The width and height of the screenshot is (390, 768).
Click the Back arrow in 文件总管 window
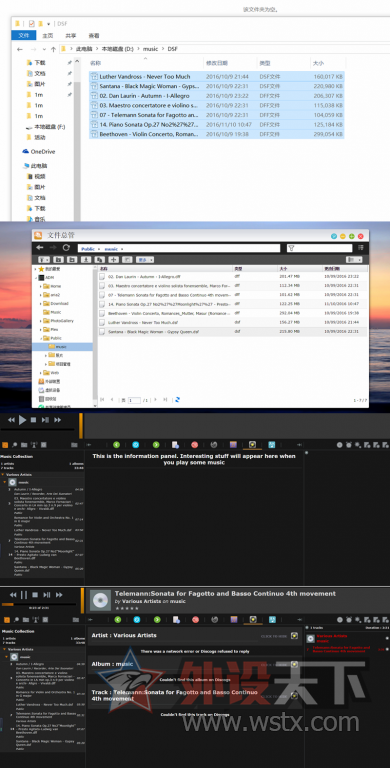(x=40, y=248)
